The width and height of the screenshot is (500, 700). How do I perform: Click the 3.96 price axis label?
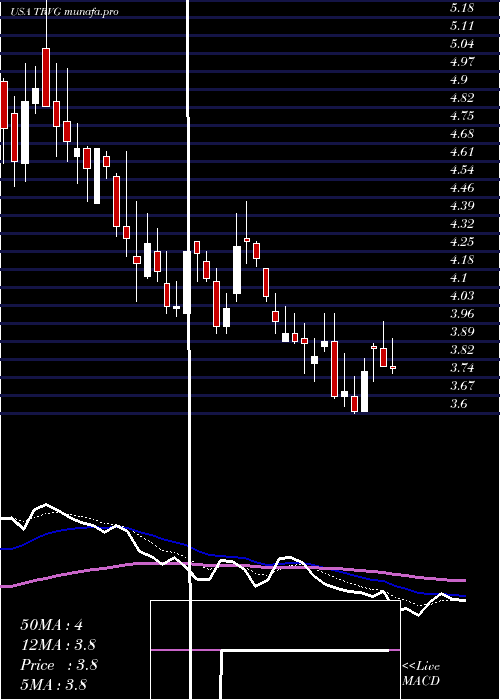462,314
